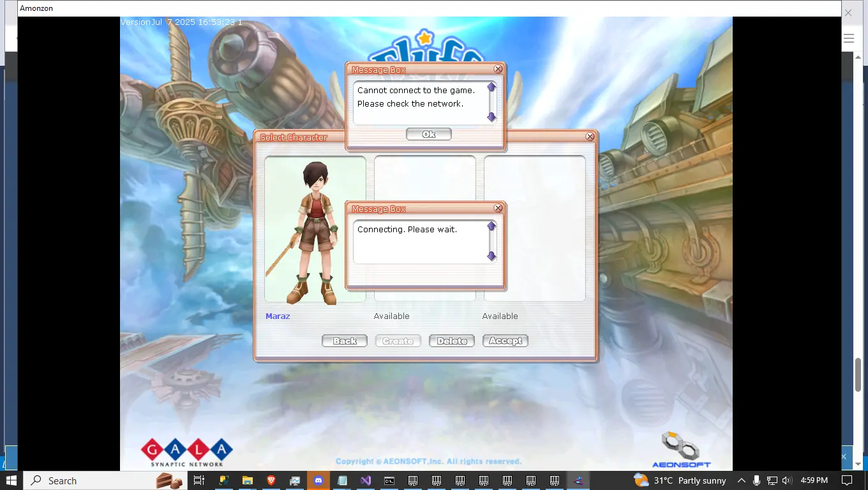The image size is (868, 490).
Task: Click the Version Jul 7 2025 text
Action: tap(181, 22)
